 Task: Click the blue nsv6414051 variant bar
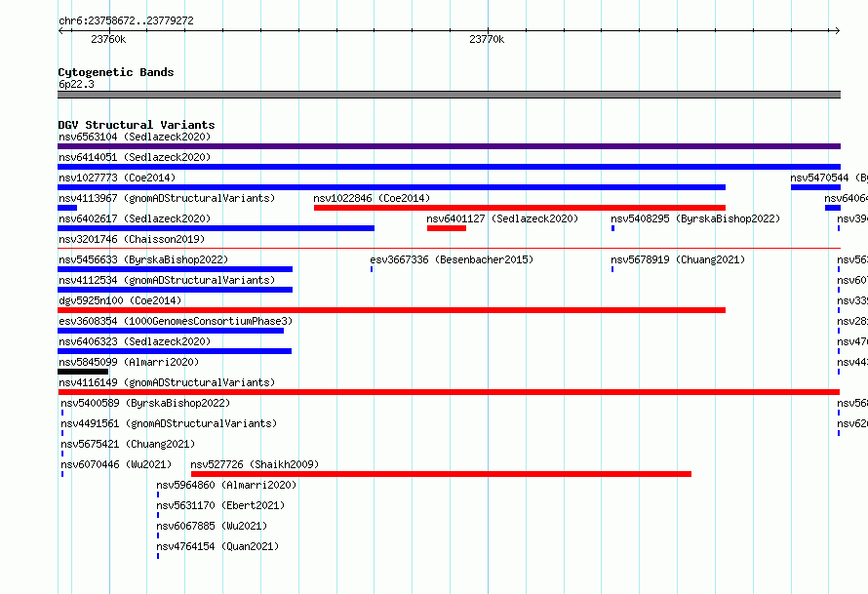click(x=449, y=167)
